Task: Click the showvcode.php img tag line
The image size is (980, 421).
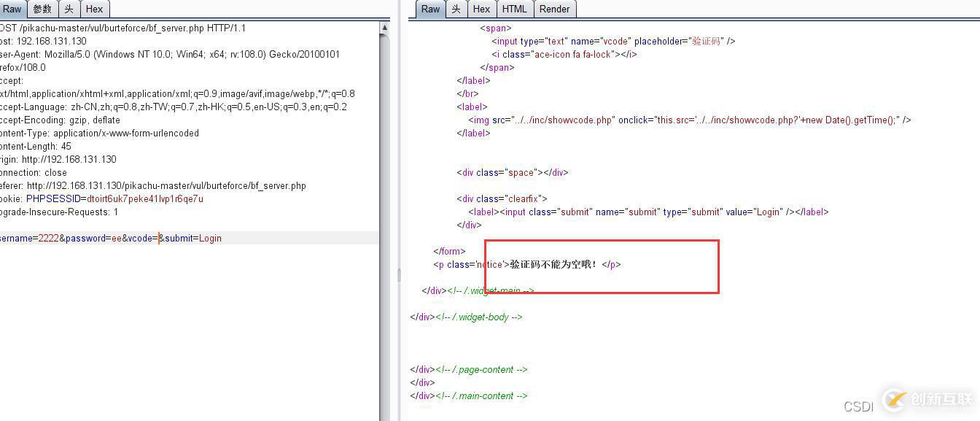Action: (690, 120)
